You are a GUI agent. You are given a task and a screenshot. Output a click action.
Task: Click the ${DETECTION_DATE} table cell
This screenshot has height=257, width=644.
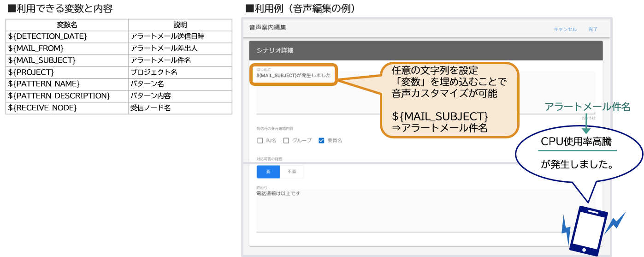[x=67, y=37]
